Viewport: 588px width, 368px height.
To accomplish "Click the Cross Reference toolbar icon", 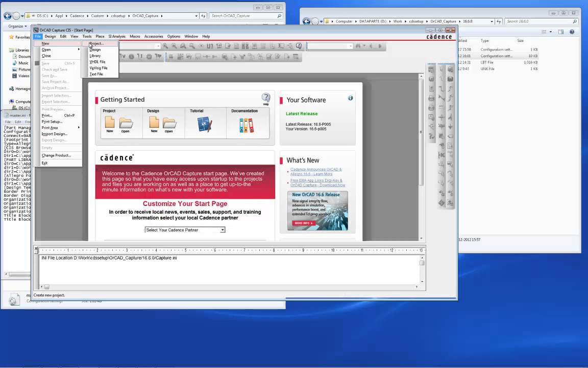I will [245, 46].
